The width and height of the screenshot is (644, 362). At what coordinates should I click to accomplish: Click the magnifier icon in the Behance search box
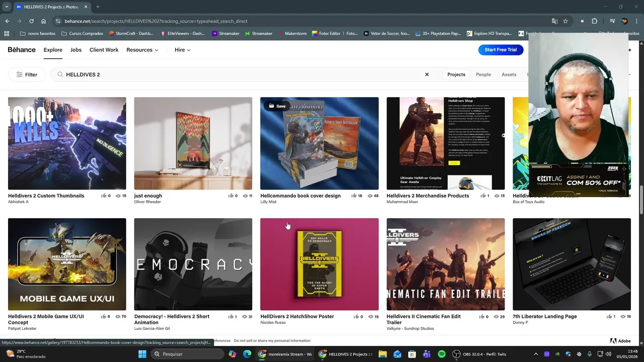tap(60, 74)
